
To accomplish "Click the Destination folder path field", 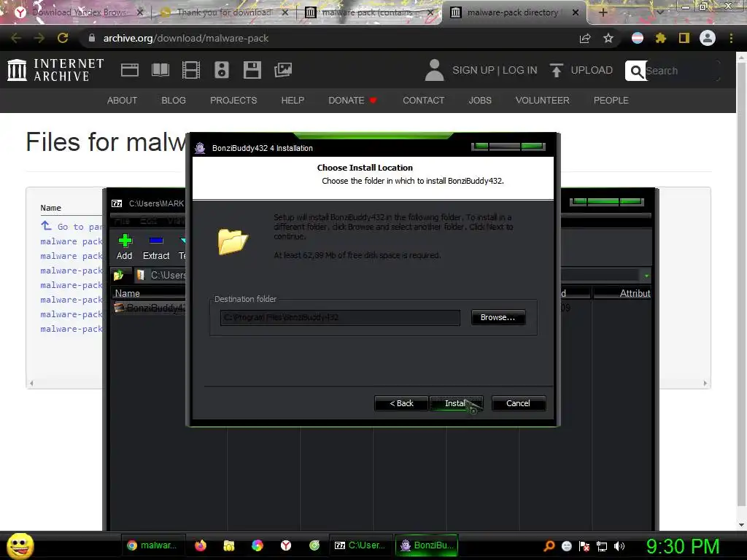I will [x=340, y=318].
